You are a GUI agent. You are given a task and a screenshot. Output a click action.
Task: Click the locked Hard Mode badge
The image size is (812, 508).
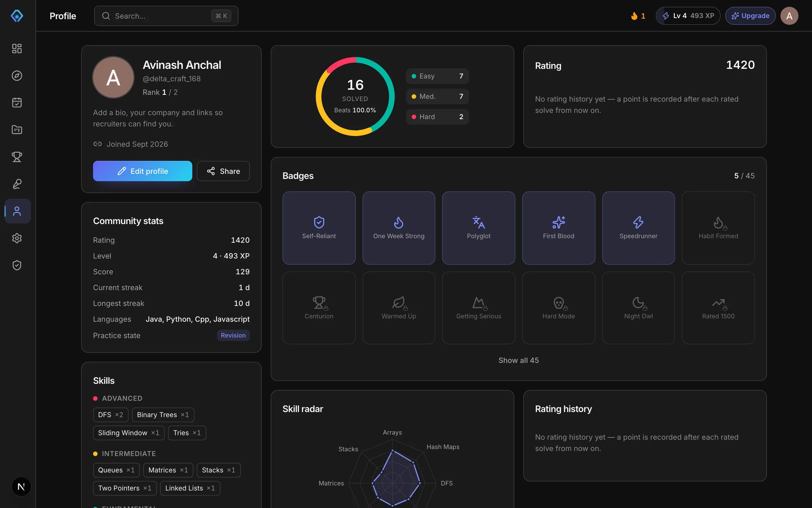pyautogui.click(x=558, y=308)
